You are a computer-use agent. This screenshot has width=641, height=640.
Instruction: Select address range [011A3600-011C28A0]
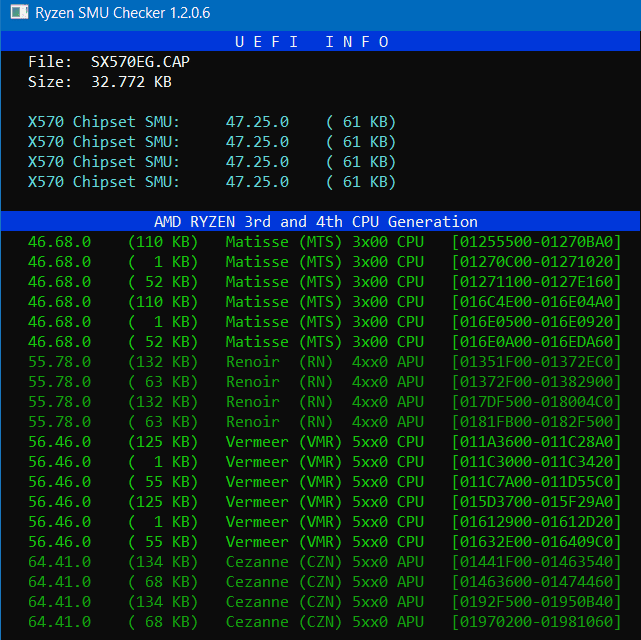point(536,442)
